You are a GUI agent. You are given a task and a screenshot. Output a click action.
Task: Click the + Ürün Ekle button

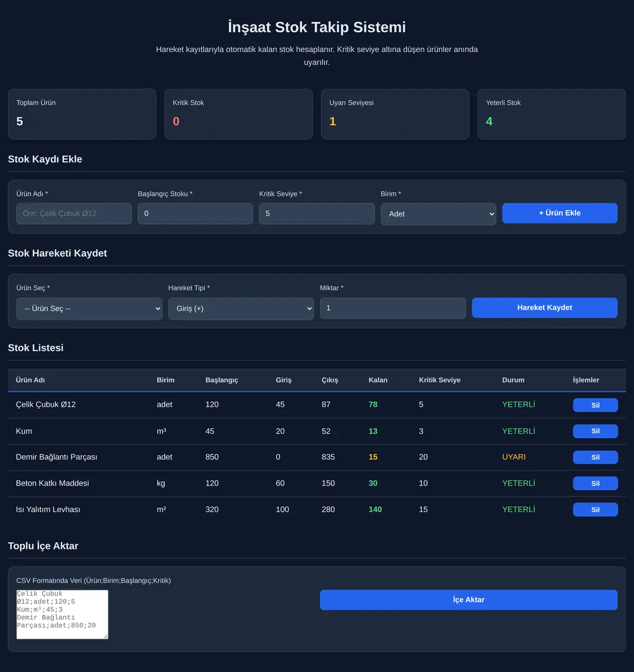pos(560,213)
